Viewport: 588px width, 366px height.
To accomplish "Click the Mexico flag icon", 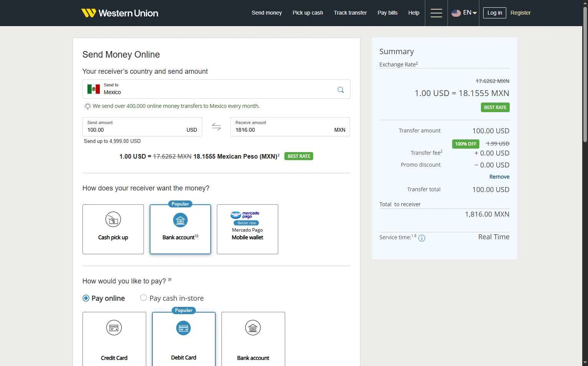I will pos(94,89).
